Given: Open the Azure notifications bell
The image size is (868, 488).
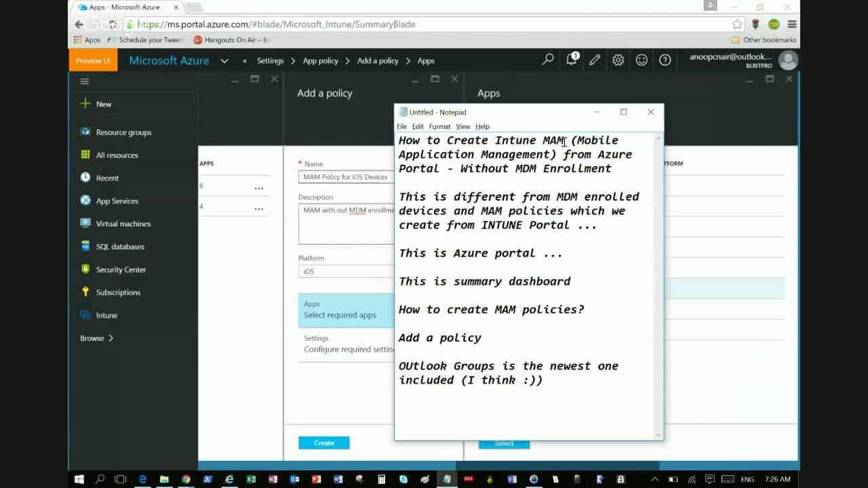Looking at the screenshot, I should click(x=570, y=60).
